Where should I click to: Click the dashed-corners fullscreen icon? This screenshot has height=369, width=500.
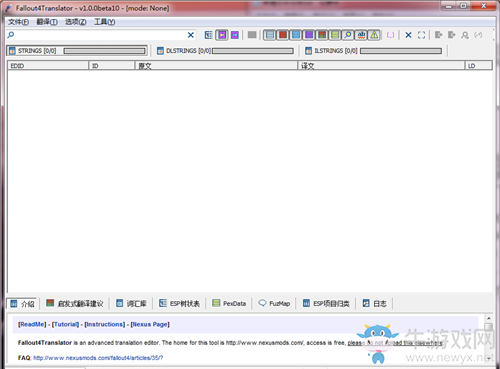(x=421, y=35)
